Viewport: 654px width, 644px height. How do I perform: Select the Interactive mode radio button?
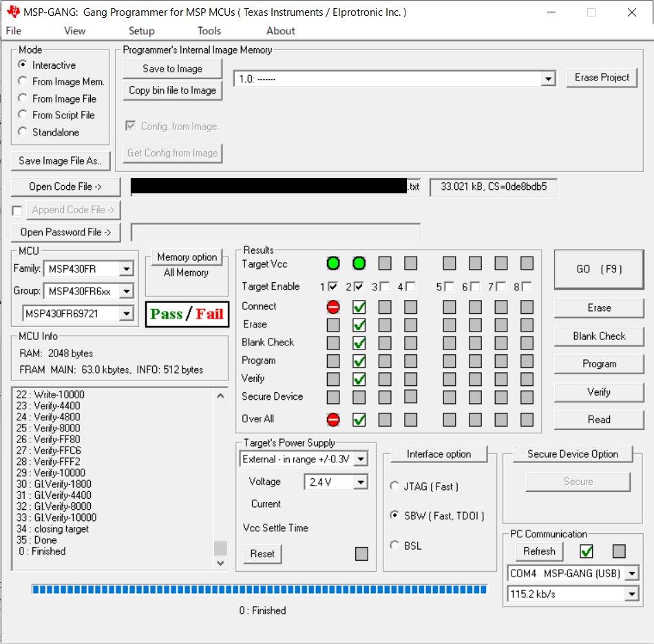click(x=23, y=65)
